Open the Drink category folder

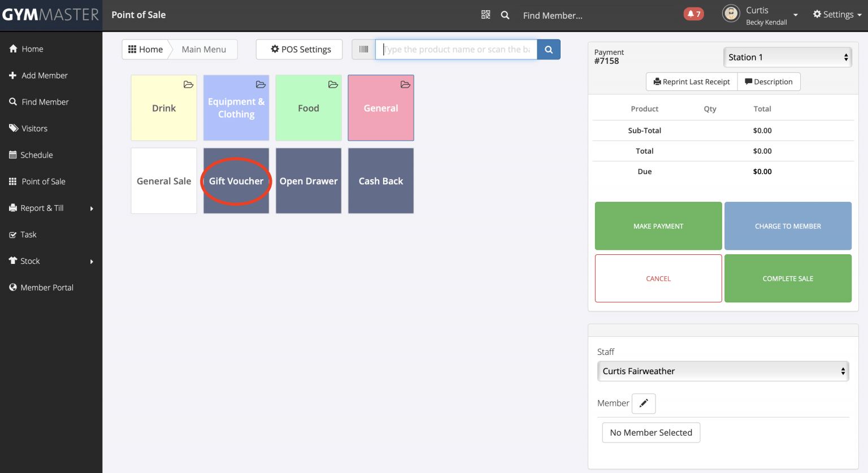(164, 108)
